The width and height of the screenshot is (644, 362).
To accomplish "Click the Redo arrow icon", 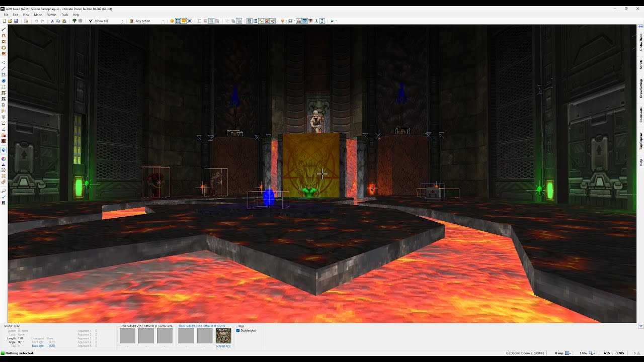I will click(x=42, y=21).
